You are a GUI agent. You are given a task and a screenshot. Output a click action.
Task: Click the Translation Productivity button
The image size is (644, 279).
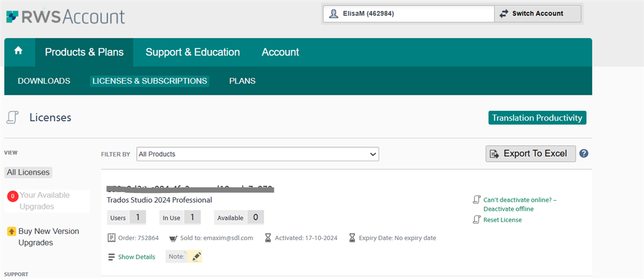(x=537, y=117)
